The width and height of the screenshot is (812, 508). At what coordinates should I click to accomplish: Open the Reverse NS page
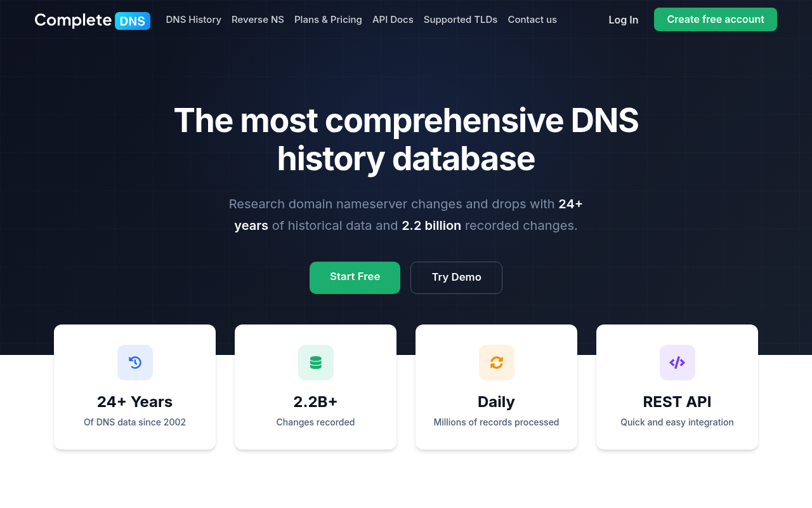tap(258, 20)
